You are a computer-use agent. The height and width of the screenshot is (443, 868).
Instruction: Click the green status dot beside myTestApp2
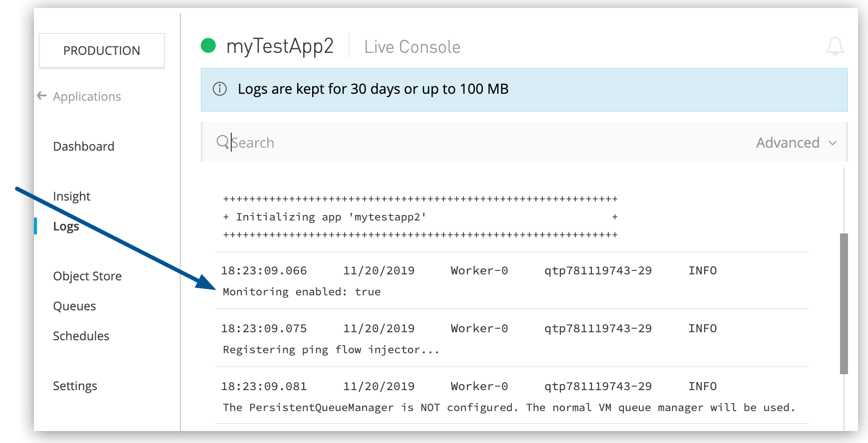click(x=208, y=45)
